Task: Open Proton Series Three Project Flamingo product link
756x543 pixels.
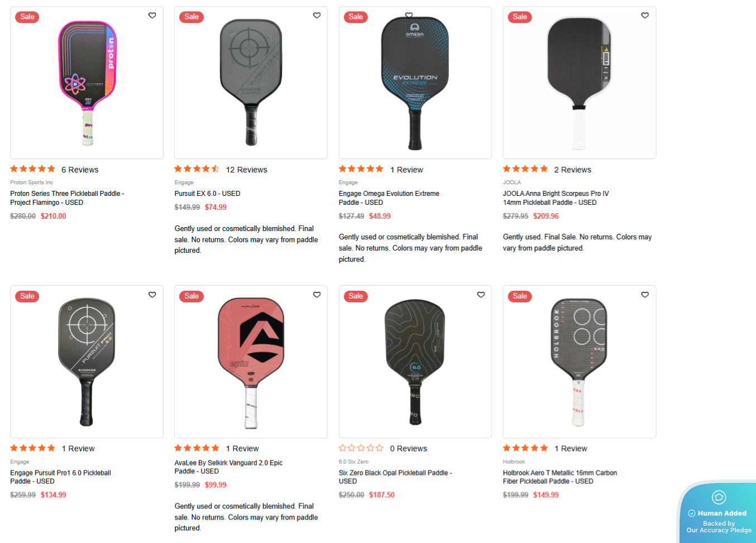Action: coord(67,198)
